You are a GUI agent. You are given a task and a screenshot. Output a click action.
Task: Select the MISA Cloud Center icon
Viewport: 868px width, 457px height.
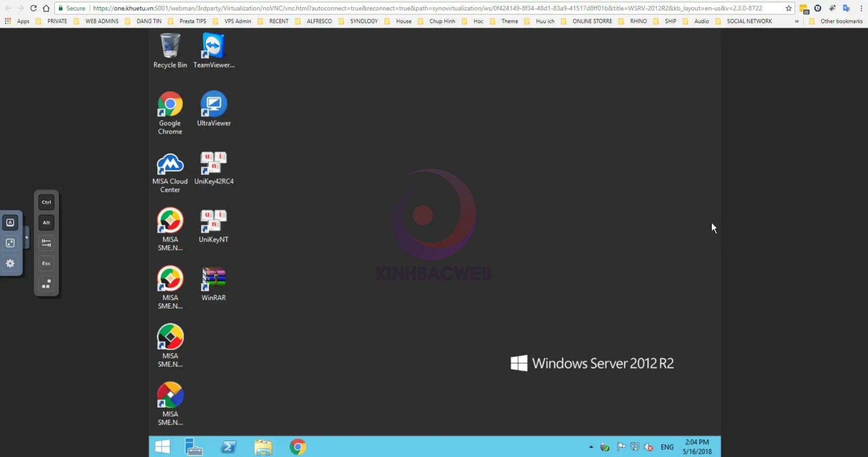[x=170, y=173]
